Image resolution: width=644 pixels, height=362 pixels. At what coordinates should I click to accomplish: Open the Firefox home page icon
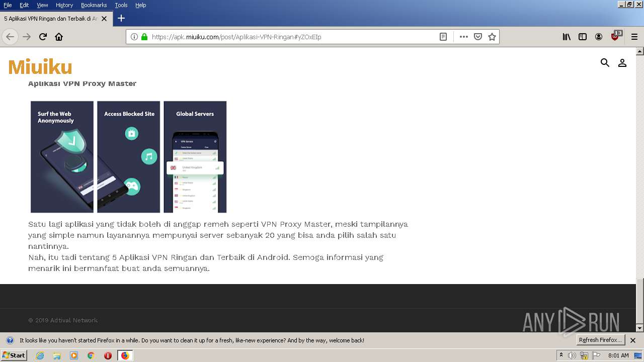tap(59, 37)
